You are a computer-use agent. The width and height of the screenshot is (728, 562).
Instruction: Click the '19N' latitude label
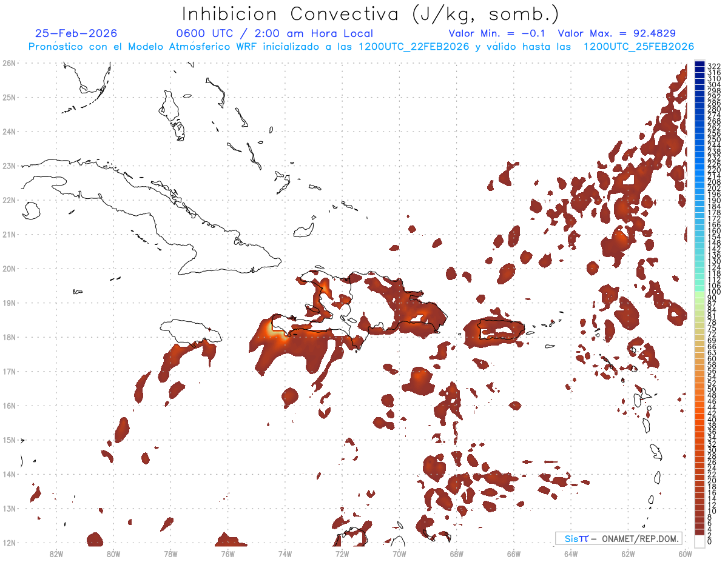pyautogui.click(x=9, y=303)
